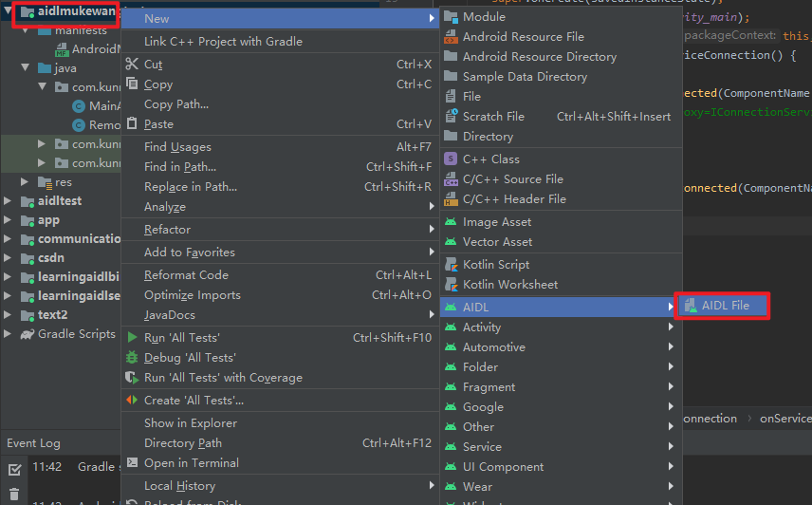812x505 pixels.
Task: Click the Run with Coverage shield icon
Action: pyautogui.click(x=132, y=378)
